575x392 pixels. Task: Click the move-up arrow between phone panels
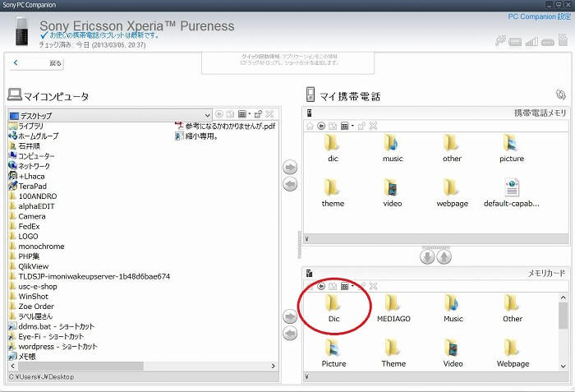pyautogui.click(x=444, y=256)
